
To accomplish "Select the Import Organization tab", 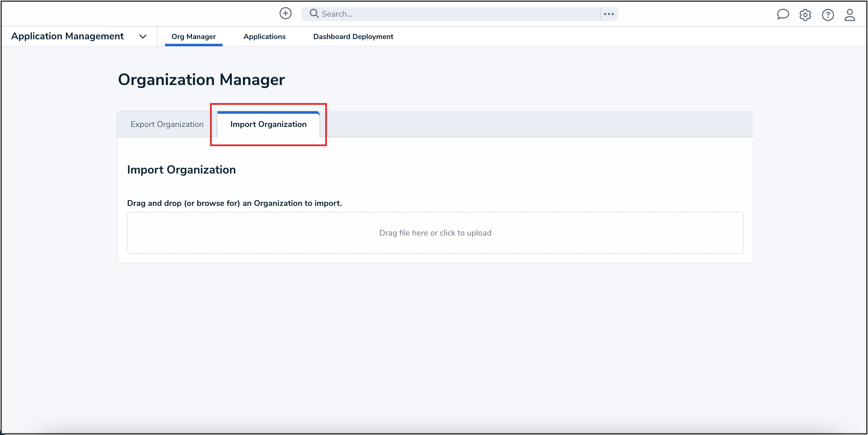I will (268, 124).
